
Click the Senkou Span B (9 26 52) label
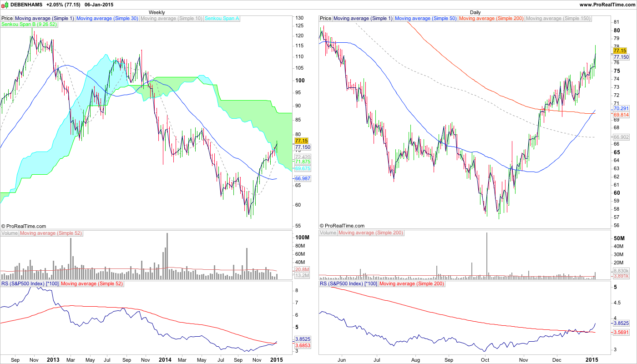[x=29, y=25]
